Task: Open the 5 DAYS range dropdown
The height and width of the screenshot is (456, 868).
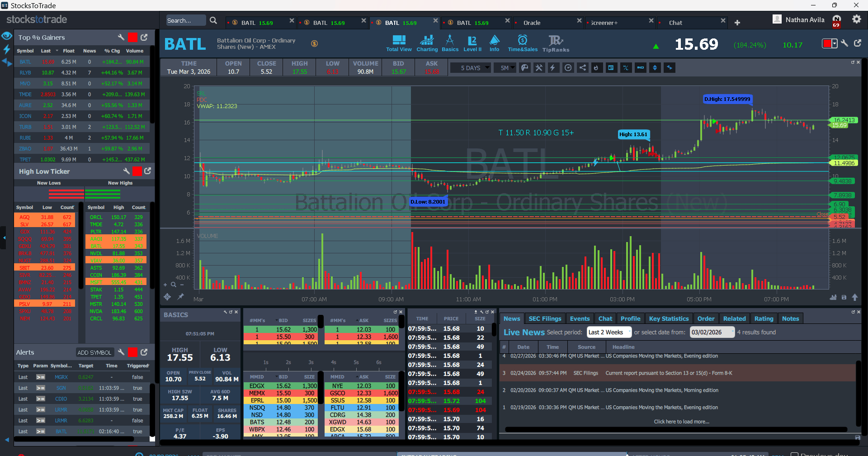Action: click(471, 68)
